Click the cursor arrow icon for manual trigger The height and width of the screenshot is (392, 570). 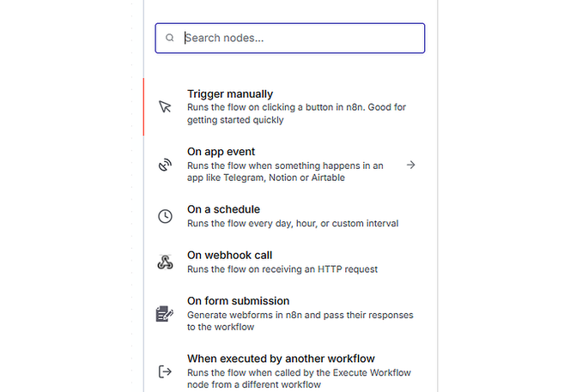click(165, 107)
